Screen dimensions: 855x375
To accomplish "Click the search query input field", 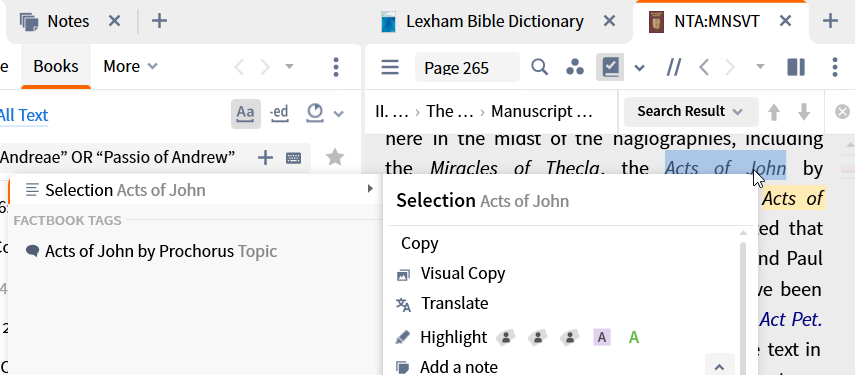I will point(125,158).
